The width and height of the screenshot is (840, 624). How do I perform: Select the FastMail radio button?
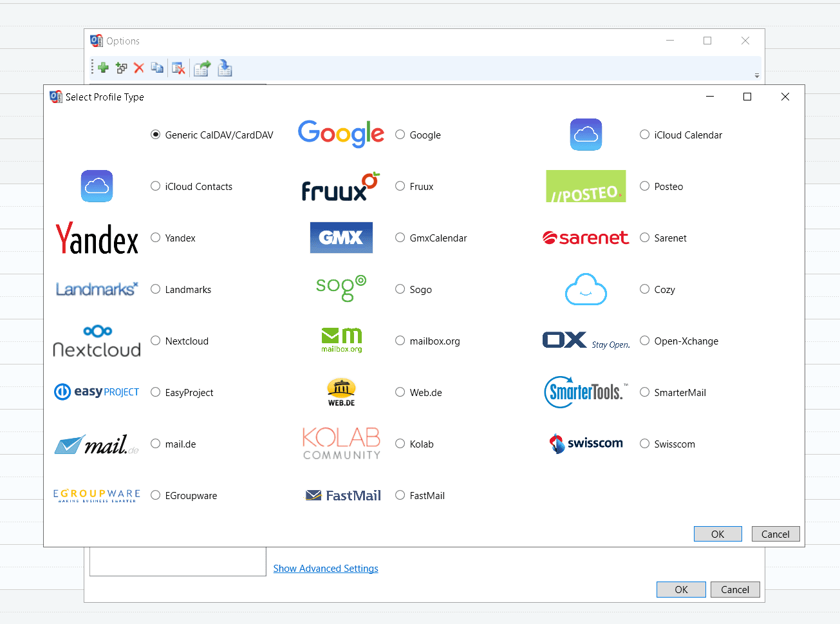(420, 495)
